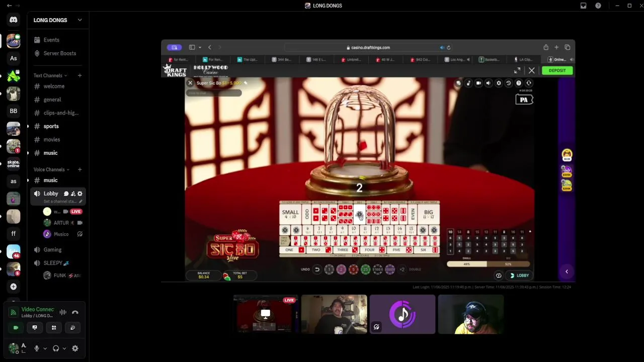The width and height of the screenshot is (644, 362).
Task: Open Lobby channel settings gear
Action: pos(79,194)
